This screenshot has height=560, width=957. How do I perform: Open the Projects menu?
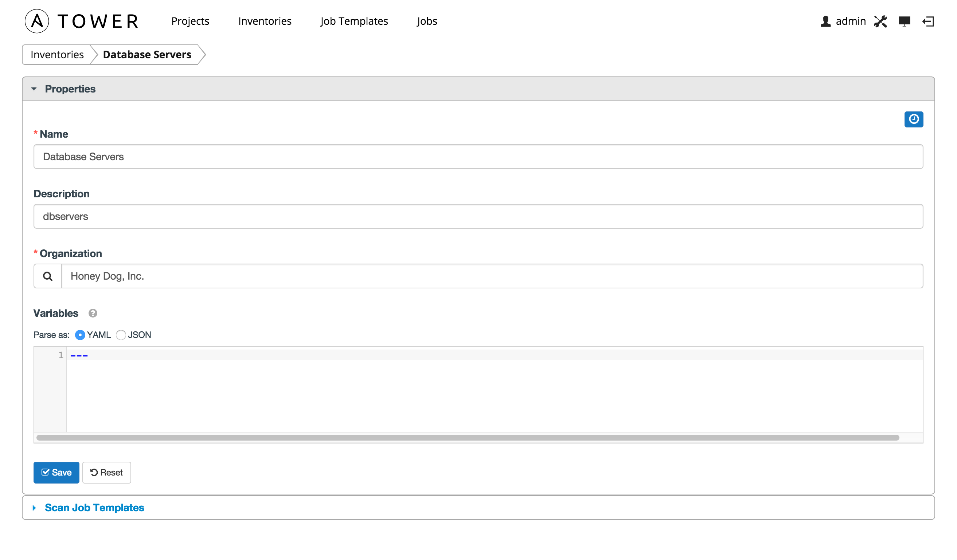click(x=190, y=21)
